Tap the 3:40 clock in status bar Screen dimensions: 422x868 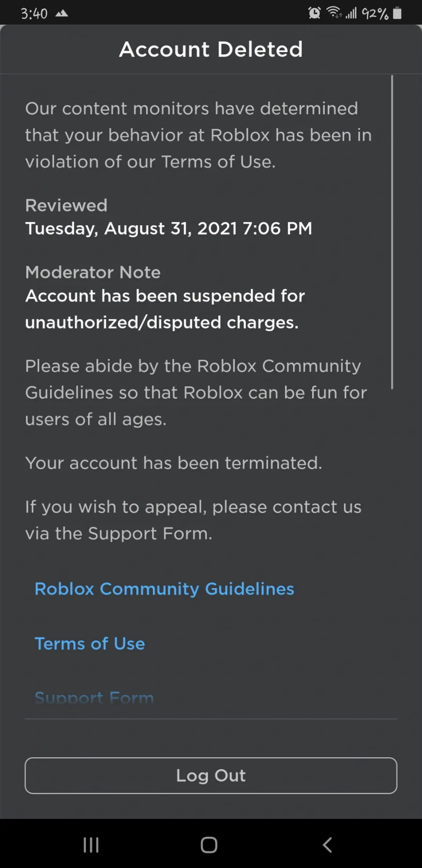click(x=34, y=14)
